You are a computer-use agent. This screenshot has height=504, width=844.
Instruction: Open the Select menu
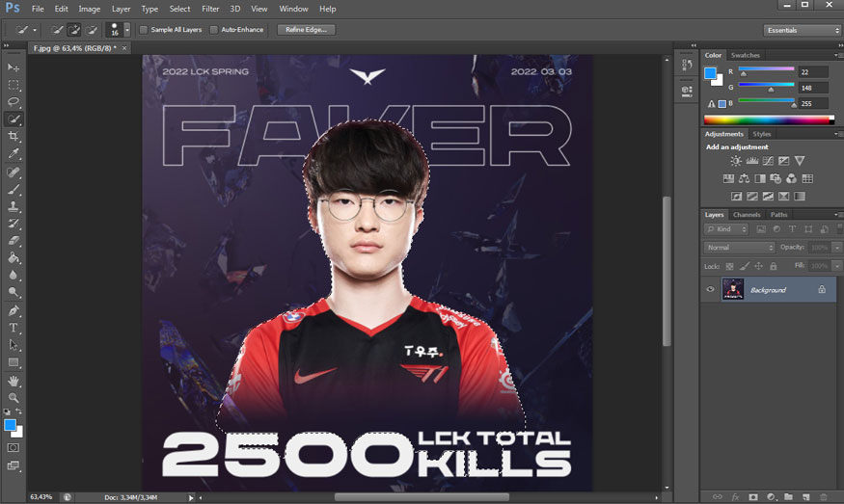point(179,9)
